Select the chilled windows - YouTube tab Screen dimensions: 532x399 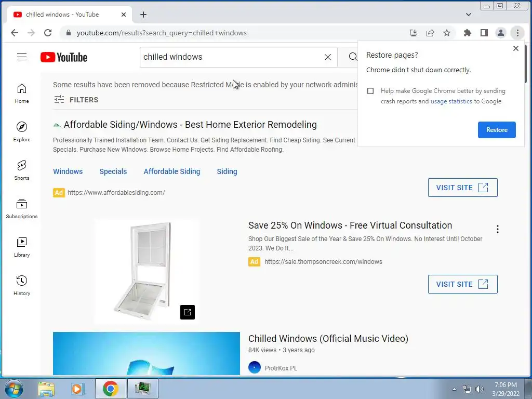click(x=69, y=15)
